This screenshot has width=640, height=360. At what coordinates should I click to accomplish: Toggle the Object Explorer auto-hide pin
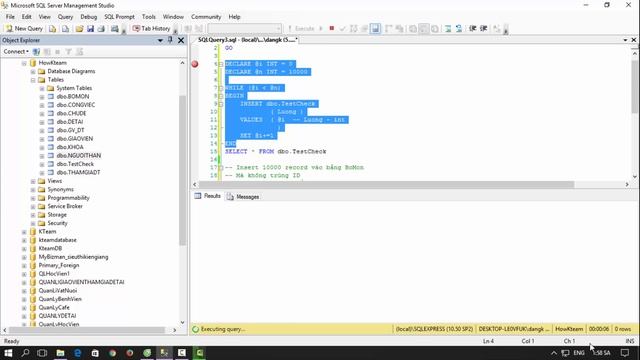170,40
